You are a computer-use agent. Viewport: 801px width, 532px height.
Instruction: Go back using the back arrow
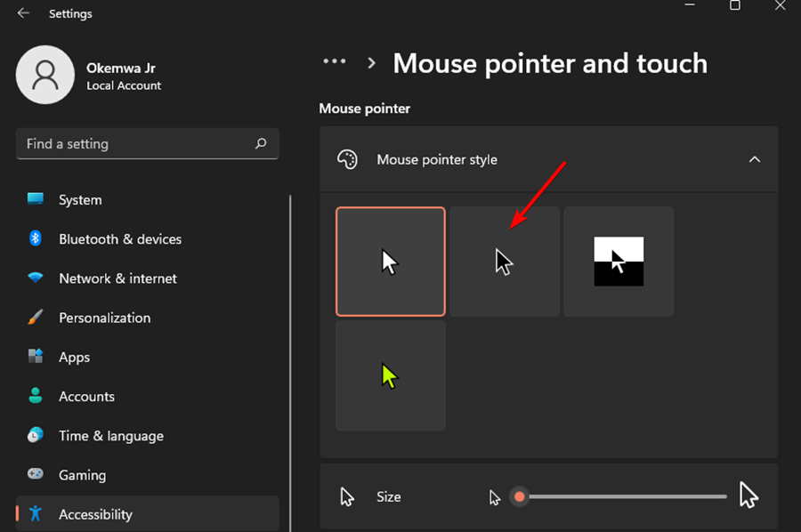[23, 13]
